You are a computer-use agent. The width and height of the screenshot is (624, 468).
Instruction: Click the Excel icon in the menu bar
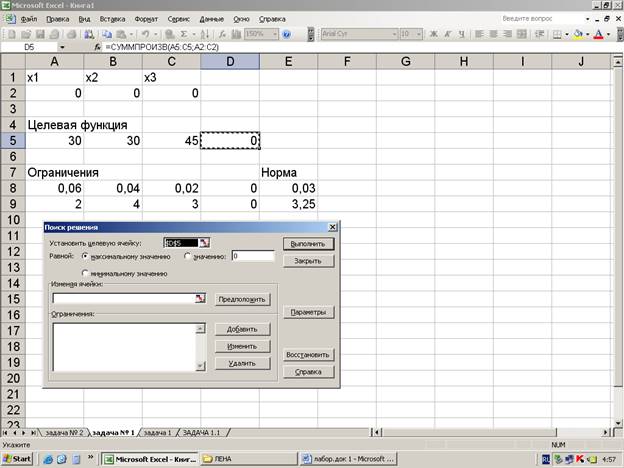[8, 19]
